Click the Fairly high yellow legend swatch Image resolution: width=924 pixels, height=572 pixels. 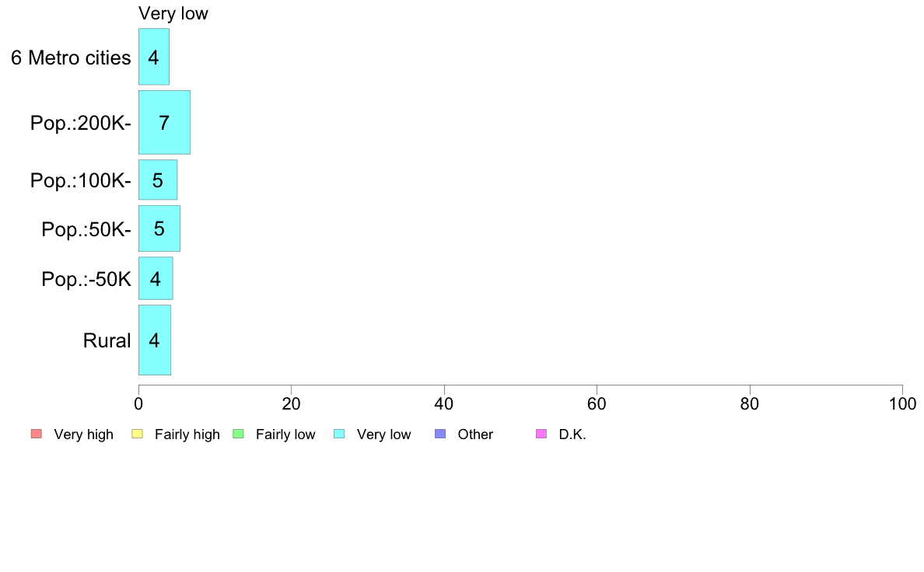(x=138, y=434)
